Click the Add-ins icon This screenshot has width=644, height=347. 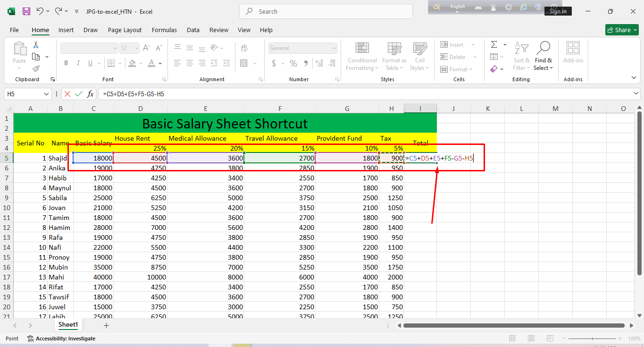573,52
